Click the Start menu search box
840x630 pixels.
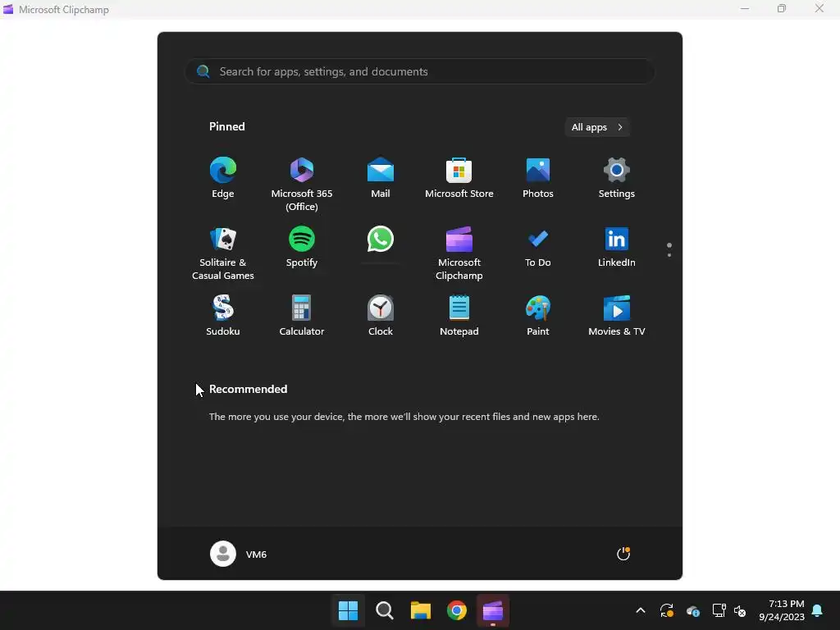tap(419, 71)
